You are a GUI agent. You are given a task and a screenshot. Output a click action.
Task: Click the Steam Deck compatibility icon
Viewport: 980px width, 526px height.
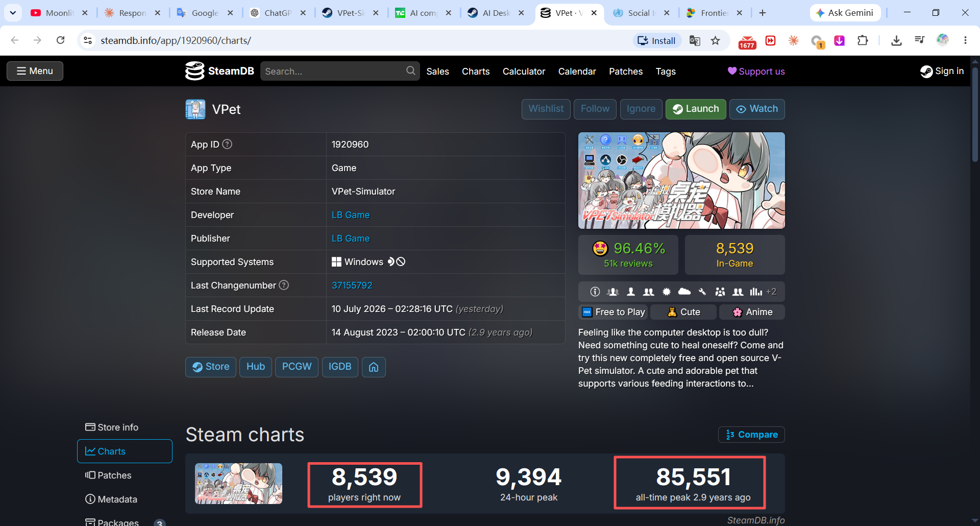click(396, 261)
